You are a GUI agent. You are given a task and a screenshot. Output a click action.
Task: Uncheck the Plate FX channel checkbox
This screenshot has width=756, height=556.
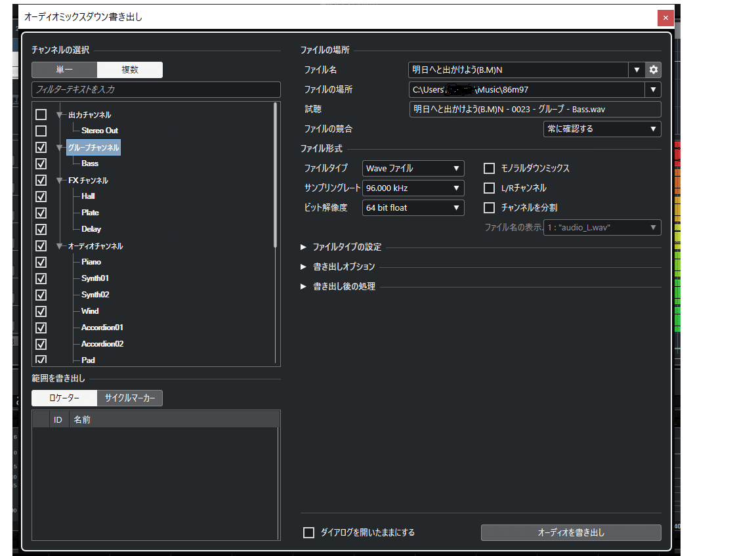(x=41, y=213)
